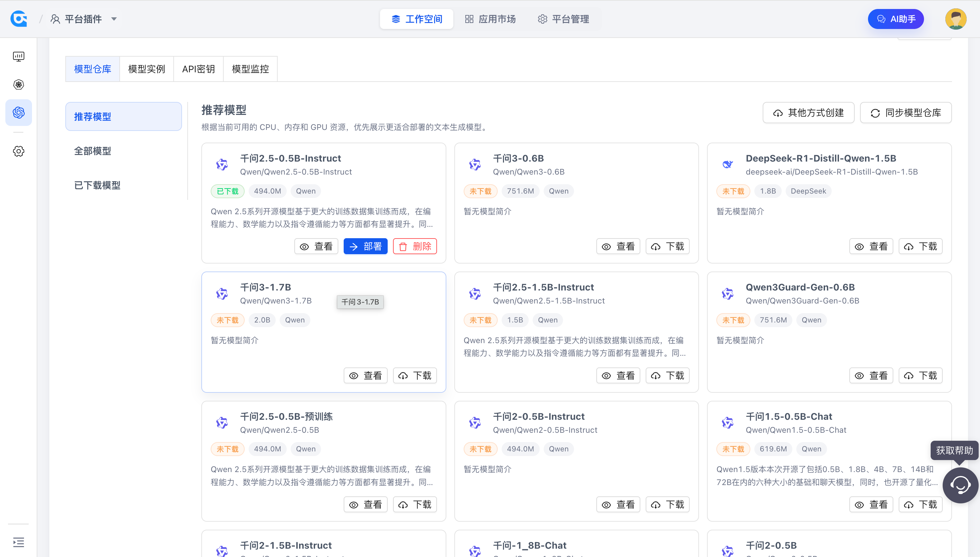Select 推荐模型 in the left menu
The width and height of the screenshot is (980, 557).
[123, 116]
